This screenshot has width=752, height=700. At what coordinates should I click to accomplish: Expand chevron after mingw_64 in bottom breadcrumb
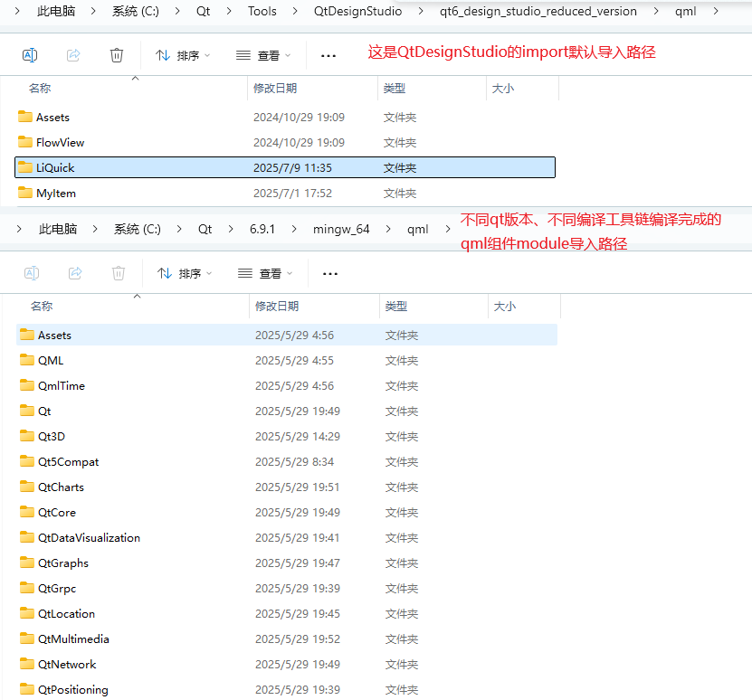pos(388,229)
